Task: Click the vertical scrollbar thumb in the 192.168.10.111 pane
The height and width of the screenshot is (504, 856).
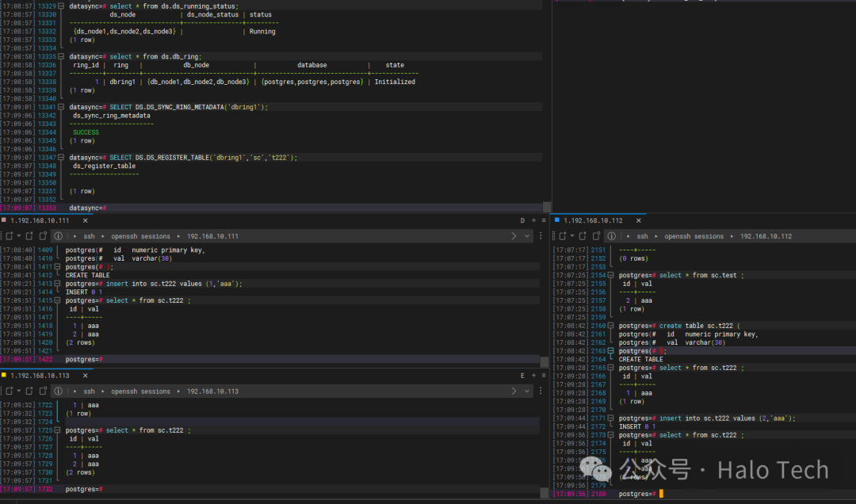Action: [x=544, y=361]
